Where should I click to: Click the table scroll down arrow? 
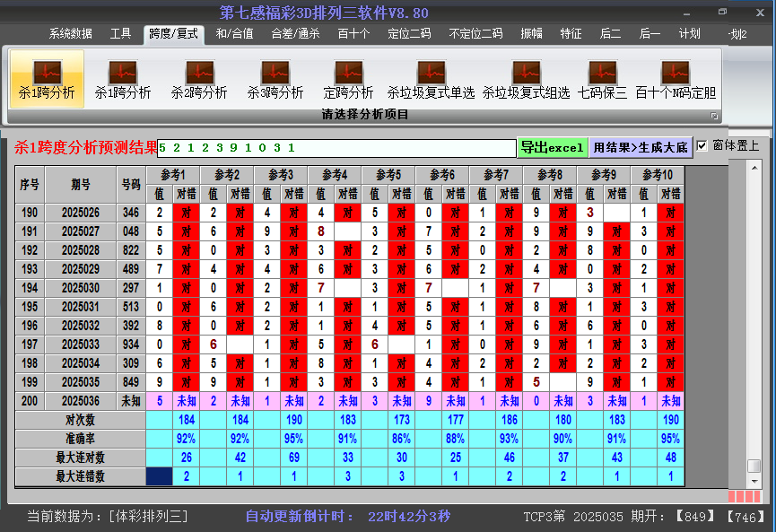point(754,481)
